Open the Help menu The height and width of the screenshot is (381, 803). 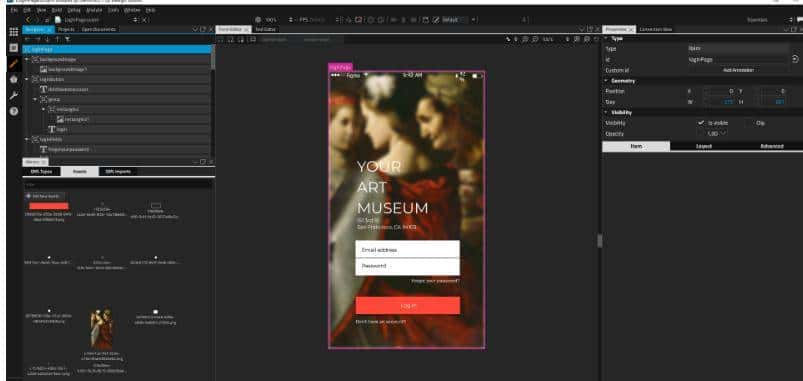150,10
